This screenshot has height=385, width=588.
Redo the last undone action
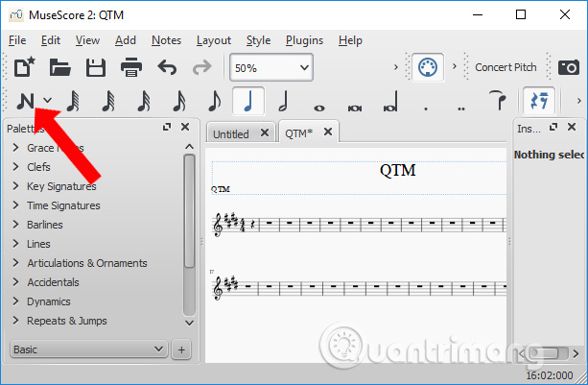(202, 67)
